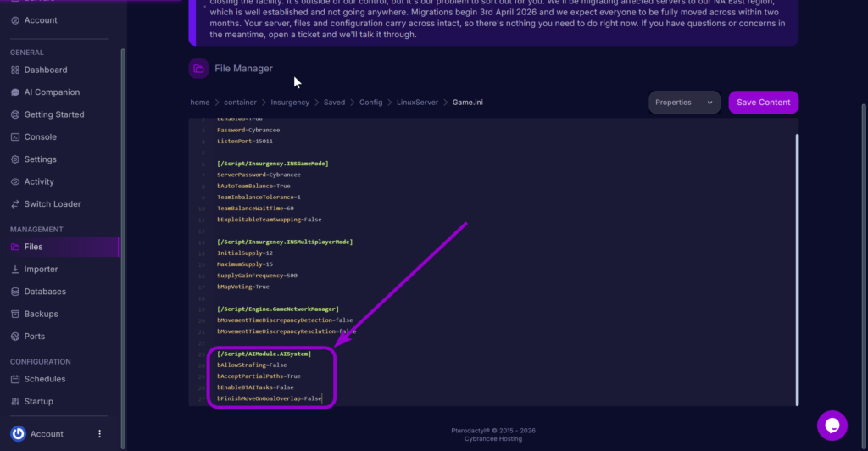Click the line ListenPort=15011

tap(245, 141)
